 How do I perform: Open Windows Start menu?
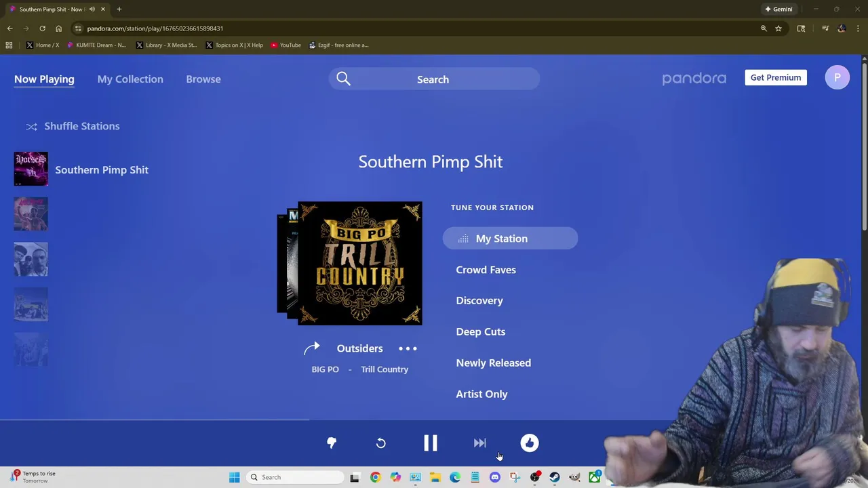(234, 477)
